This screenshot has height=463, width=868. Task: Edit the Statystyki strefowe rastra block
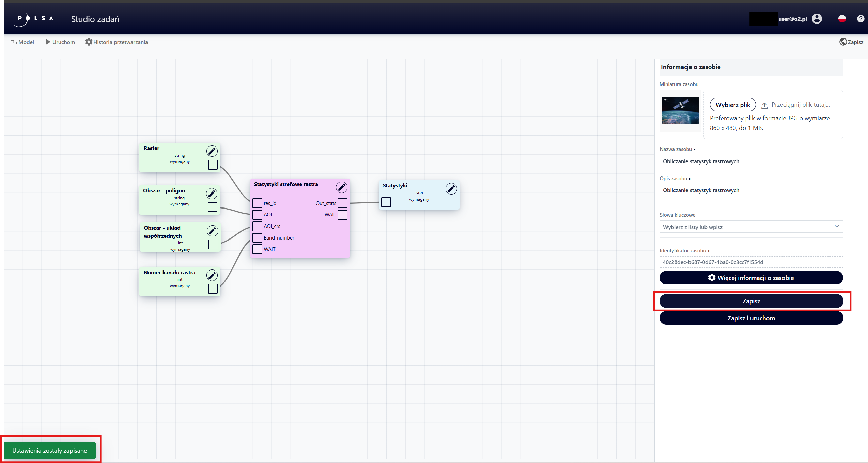(341, 187)
